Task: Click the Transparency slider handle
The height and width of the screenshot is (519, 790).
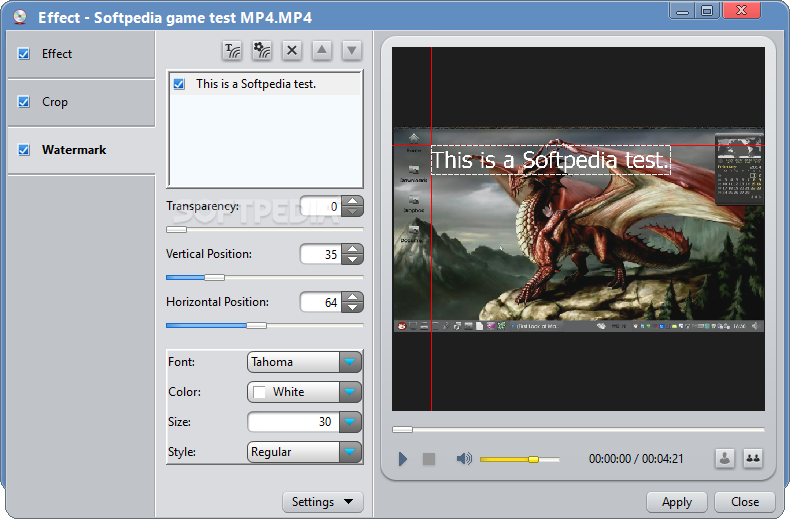Action: point(176,229)
